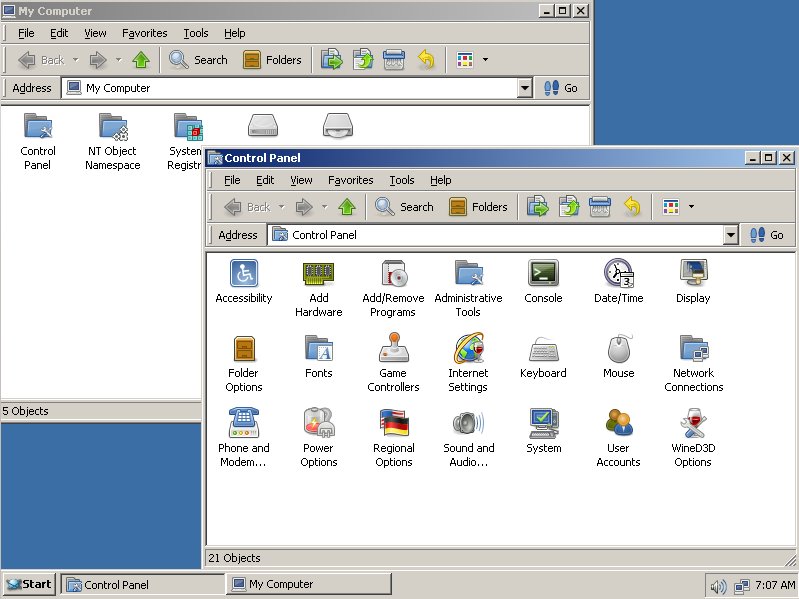Open the Internet Settings icon
This screenshot has height=599, width=799.
tap(468, 348)
